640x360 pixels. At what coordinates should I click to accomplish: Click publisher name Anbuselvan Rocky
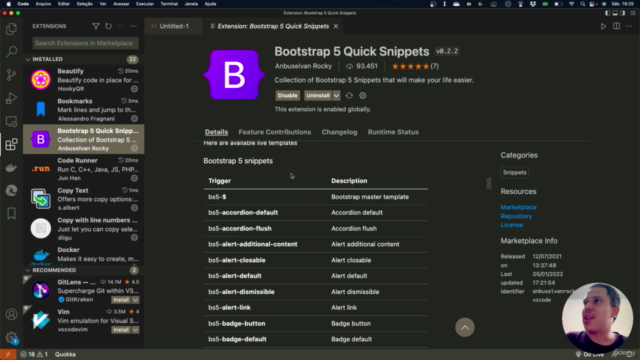coord(303,66)
